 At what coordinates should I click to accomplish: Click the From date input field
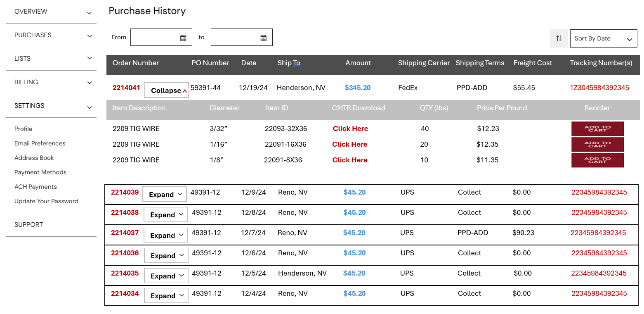pos(155,38)
